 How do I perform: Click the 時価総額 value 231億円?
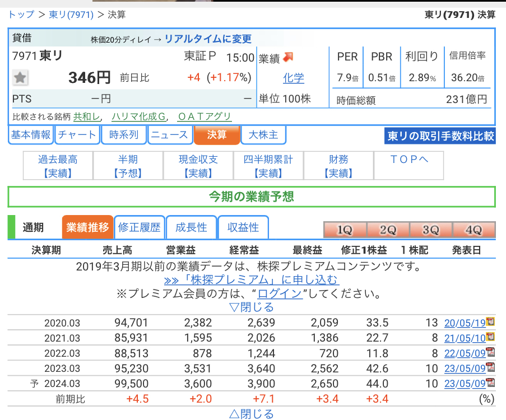click(x=467, y=99)
